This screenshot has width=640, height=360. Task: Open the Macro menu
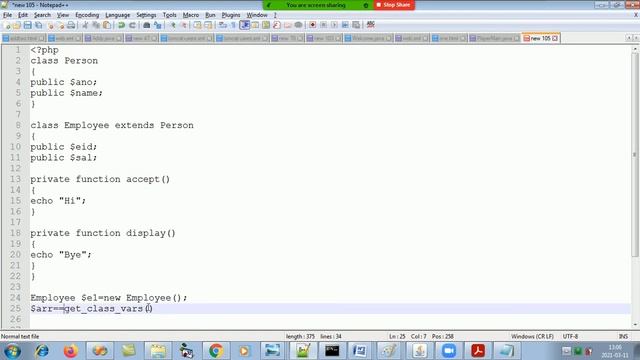click(191, 15)
